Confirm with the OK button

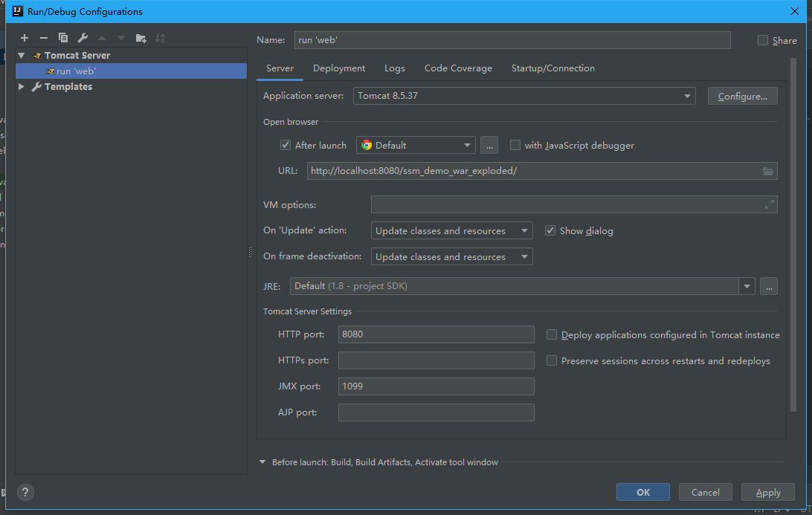tap(643, 492)
